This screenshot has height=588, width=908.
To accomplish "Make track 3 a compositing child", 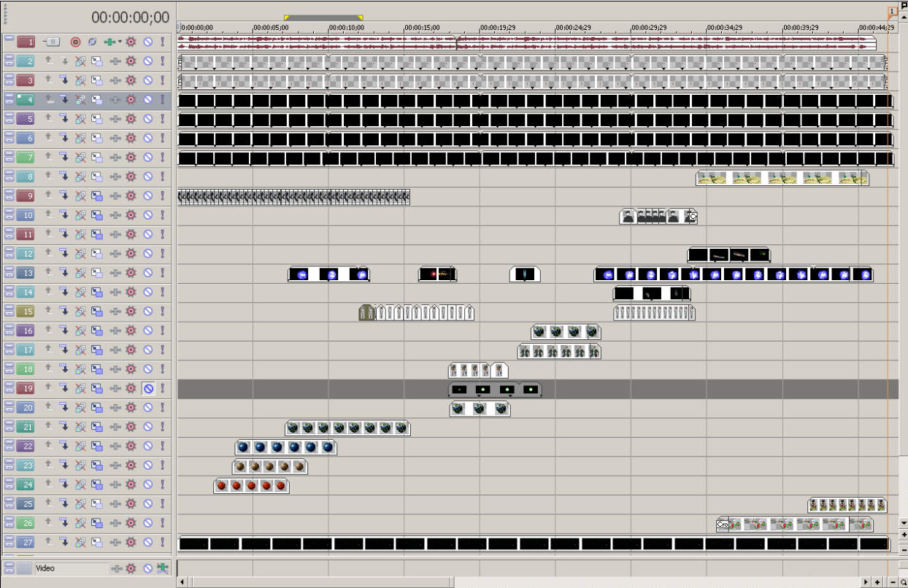I will pyautogui.click(x=64, y=80).
